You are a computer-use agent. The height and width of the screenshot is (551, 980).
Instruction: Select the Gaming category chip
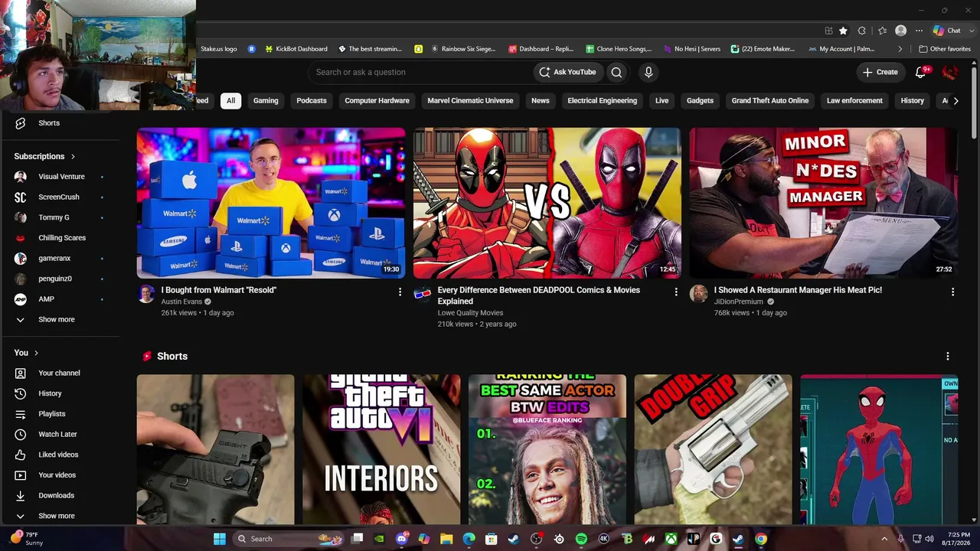pyautogui.click(x=266, y=101)
